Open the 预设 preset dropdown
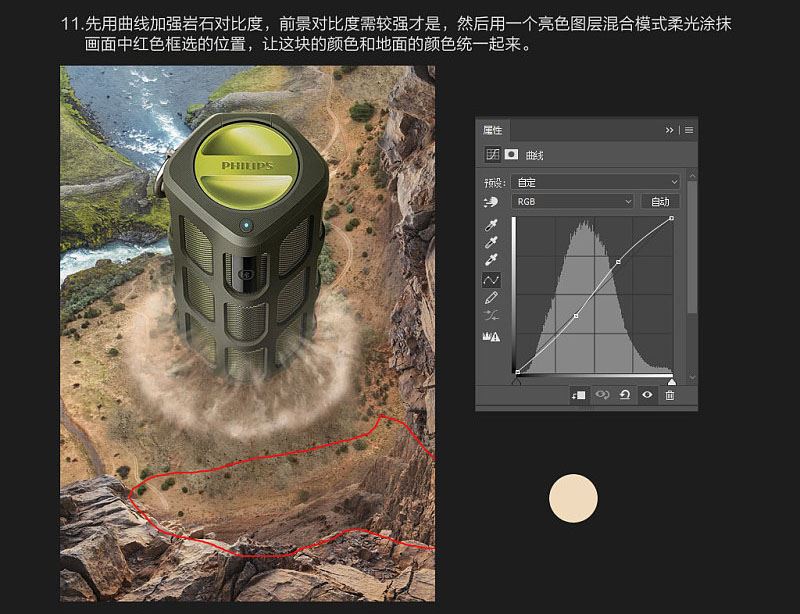800x614 pixels. pyautogui.click(x=596, y=182)
